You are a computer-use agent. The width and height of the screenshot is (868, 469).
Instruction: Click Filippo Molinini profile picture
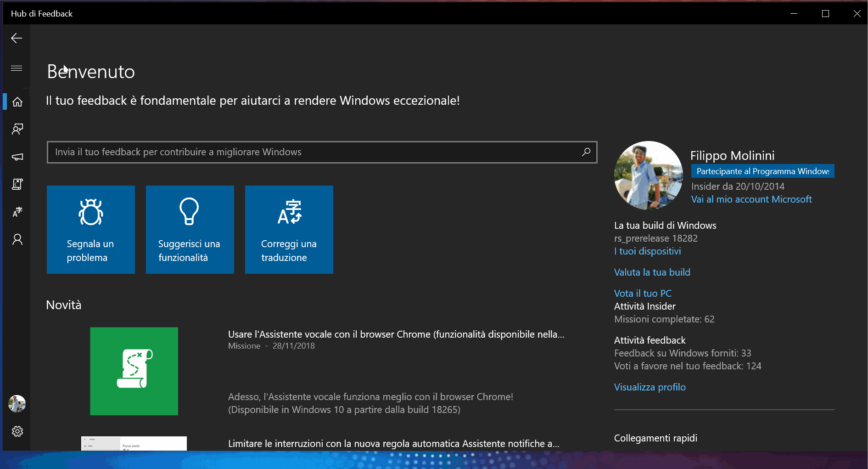[x=649, y=175]
